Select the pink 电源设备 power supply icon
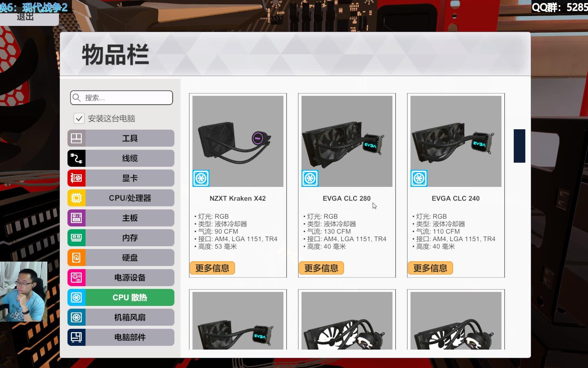 click(x=76, y=278)
